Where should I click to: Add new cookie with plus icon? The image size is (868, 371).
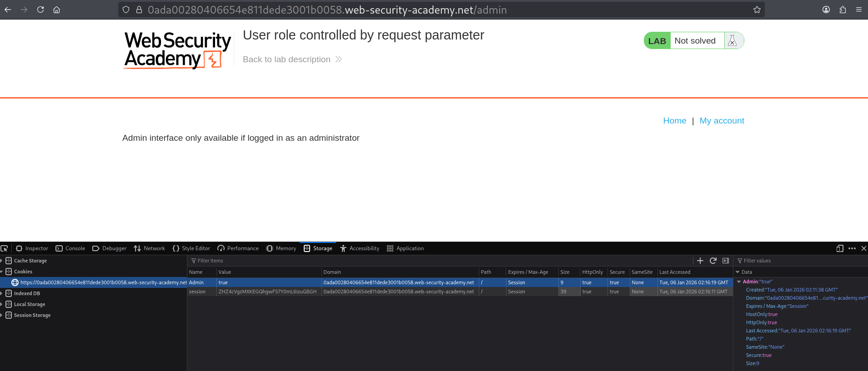point(700,261)
